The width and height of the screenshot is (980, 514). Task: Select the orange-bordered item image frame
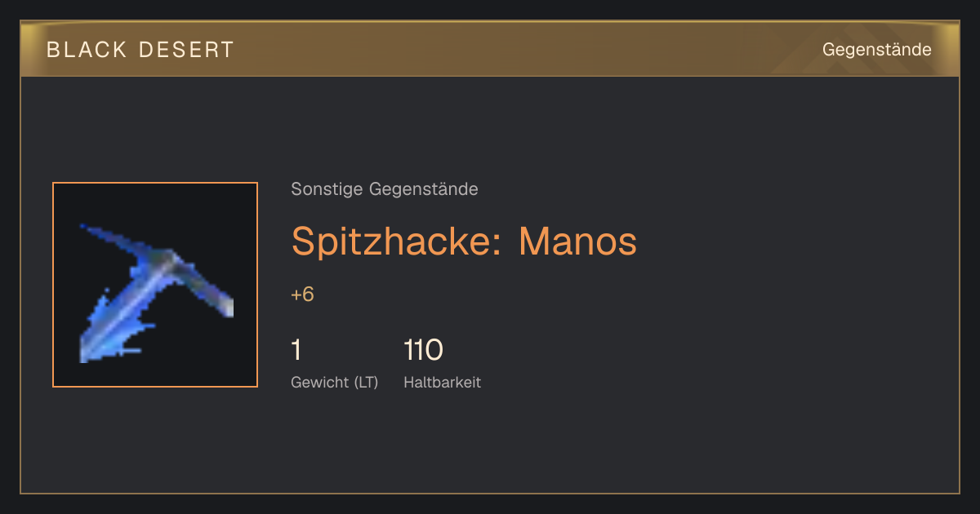click(x=155, y=285)
